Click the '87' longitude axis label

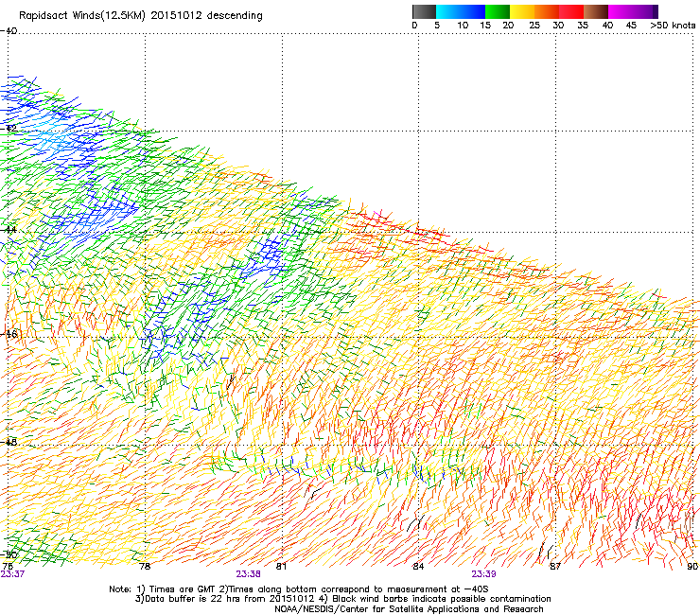click(x=555, y=567)
